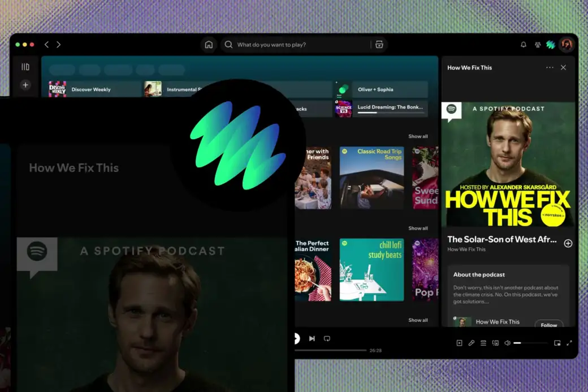
Task: Open Classic Road Trip Songs playlist
Action: (x=371, y=178)
